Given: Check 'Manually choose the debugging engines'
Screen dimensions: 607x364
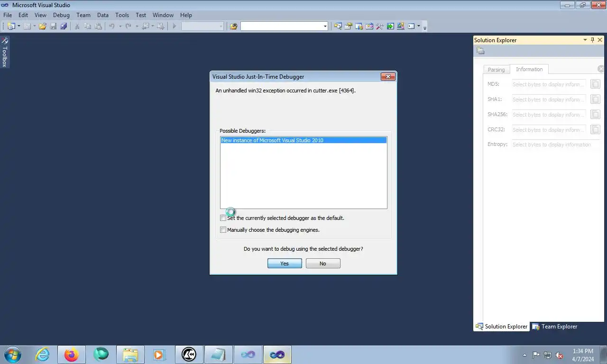Looking at the screenshot, I should tap(223, 230).
